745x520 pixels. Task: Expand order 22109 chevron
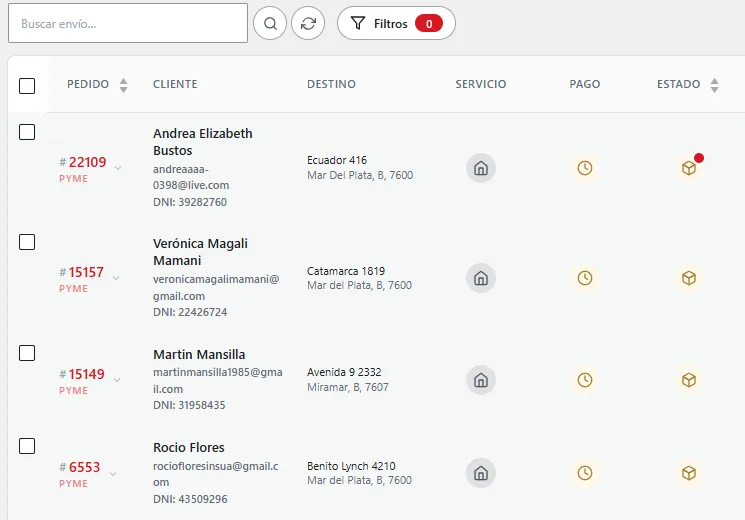tap(118, 168)
